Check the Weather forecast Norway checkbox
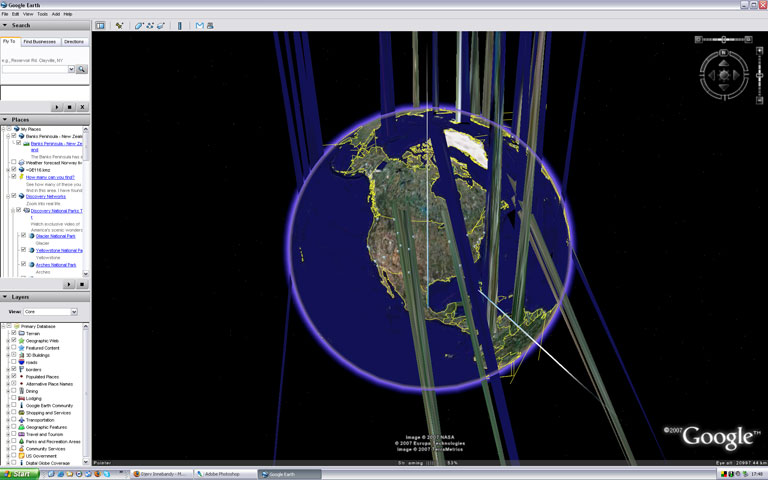Image resolution: width=768 pixels, height=480 pixels. click(x=14, y=162)
